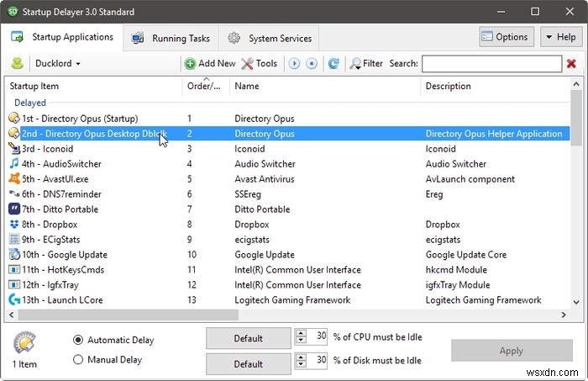Open the Tools wrench icon
Image resolution: width=588 pixels, height=381 pixels.
[247, 63]
